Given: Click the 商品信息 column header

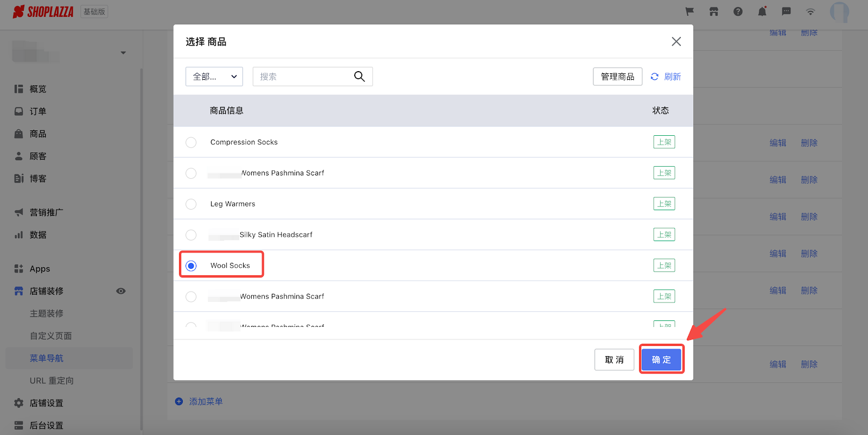Looking at the screenshot, I should [227, 111].
